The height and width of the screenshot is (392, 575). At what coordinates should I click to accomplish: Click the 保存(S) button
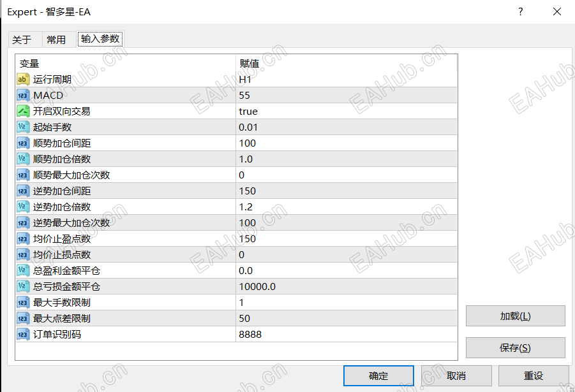(x=515, y=347)
